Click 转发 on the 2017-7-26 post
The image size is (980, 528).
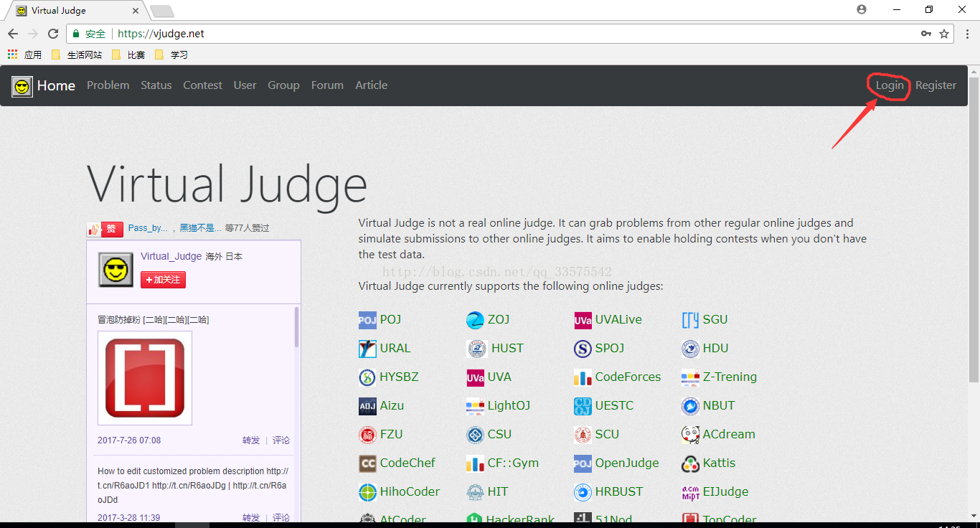[x=251, y=440]
